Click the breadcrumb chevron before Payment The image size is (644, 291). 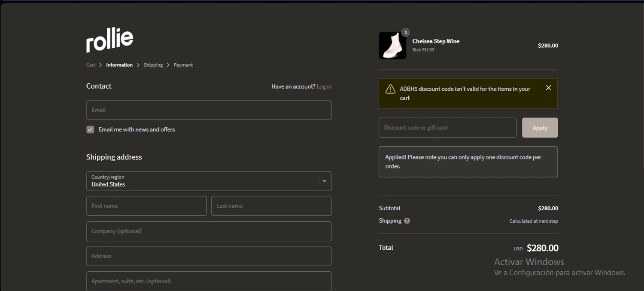pos(168,65)
